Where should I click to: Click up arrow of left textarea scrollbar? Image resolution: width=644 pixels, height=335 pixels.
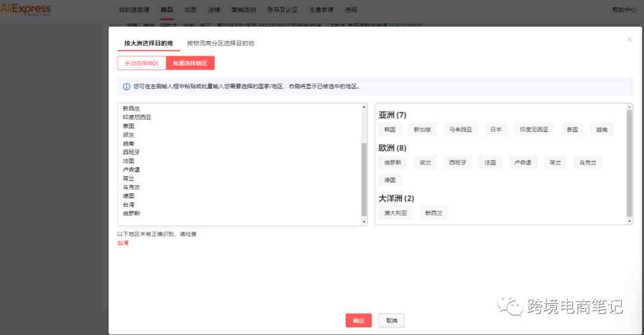coord(364,107)
